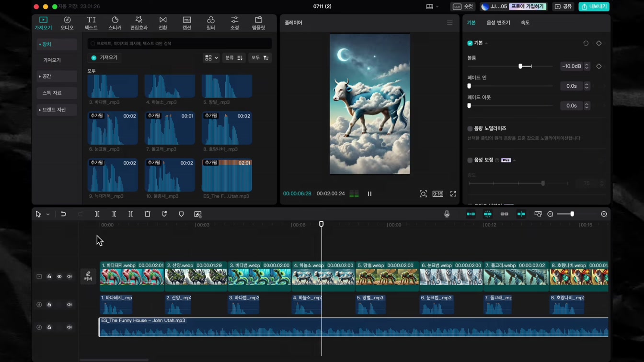Click the preview-axis icon next to zoom-out
This screenshot has height=362, width=644.
coord(538,214)
